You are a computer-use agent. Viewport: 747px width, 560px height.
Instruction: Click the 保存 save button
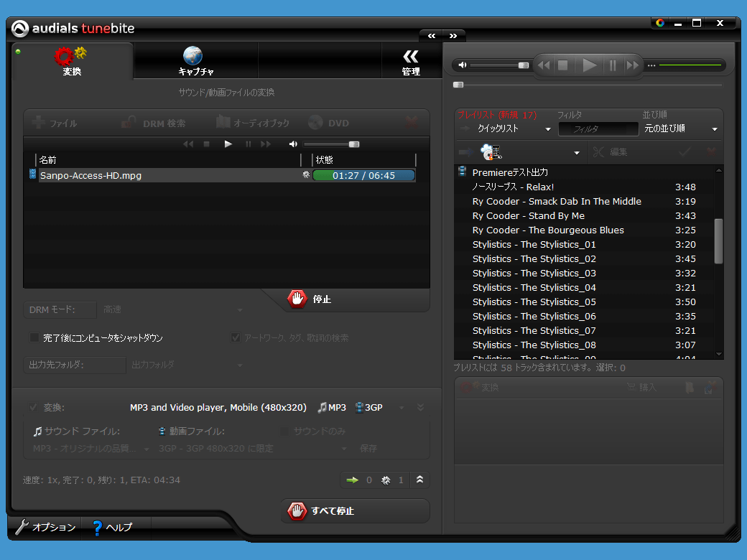click(x=368, y=449)
